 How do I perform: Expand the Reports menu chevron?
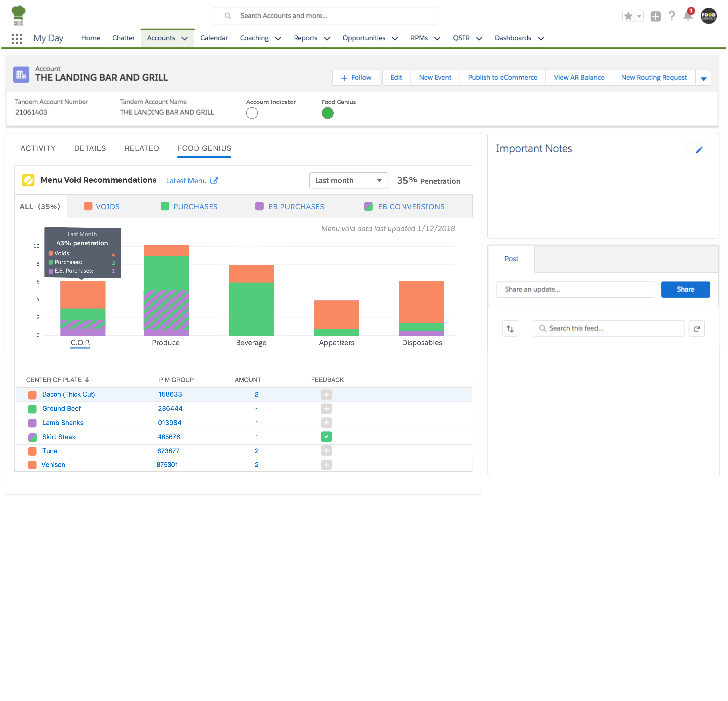pos(327,39)
